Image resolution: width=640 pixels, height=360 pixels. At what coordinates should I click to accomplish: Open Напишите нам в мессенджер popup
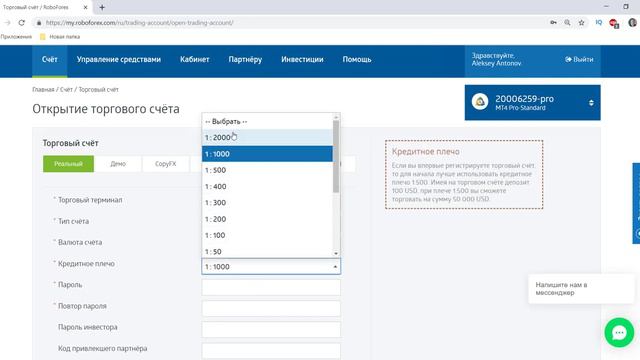(581, 289)
